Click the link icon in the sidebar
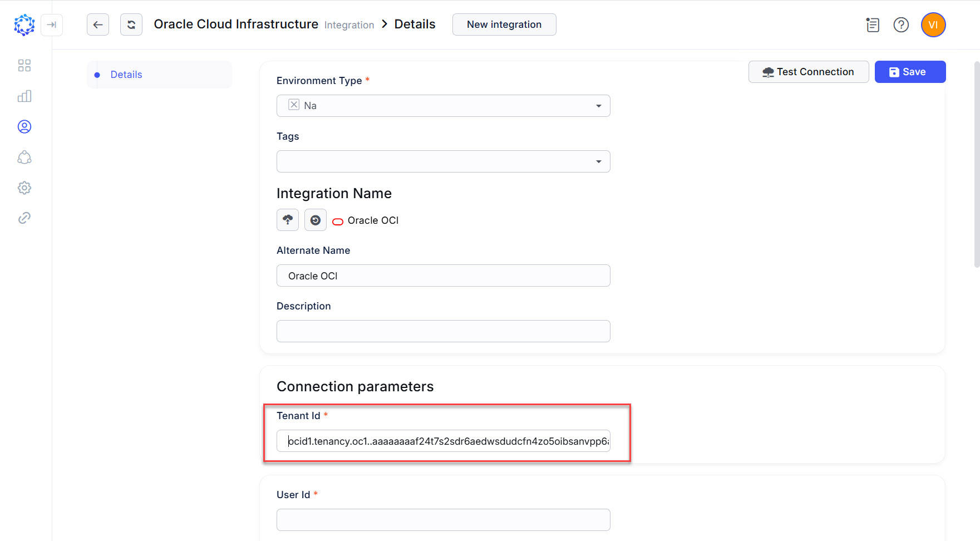 point(24,218)
